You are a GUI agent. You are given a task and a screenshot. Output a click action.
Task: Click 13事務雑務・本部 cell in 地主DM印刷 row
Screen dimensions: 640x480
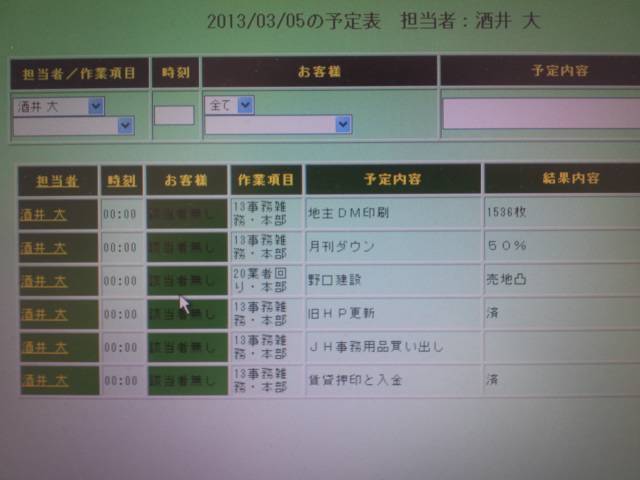(x=267, y=213)
